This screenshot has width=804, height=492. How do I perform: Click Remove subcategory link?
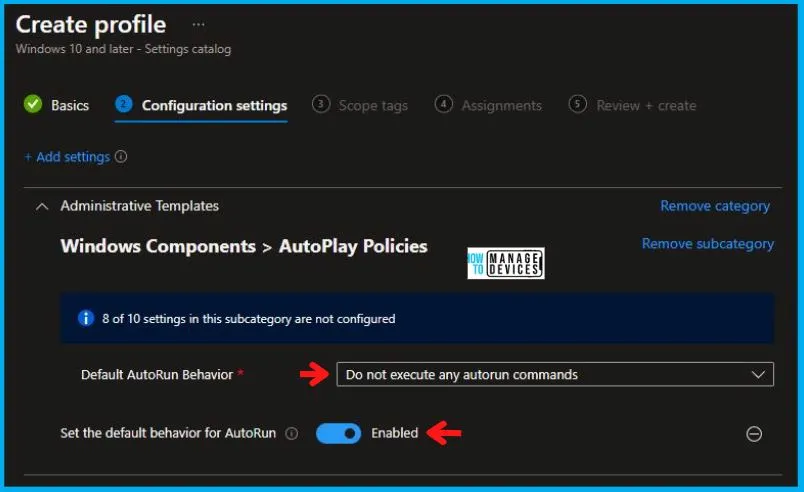click(x=708, y=244)
